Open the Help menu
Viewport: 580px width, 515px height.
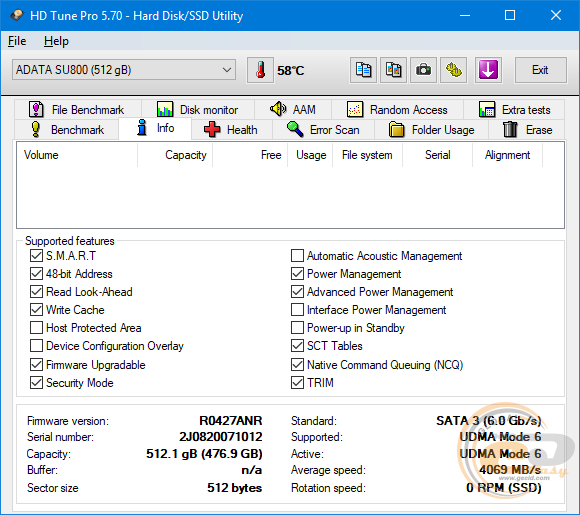pyautogui.click(x=56, y=41)
